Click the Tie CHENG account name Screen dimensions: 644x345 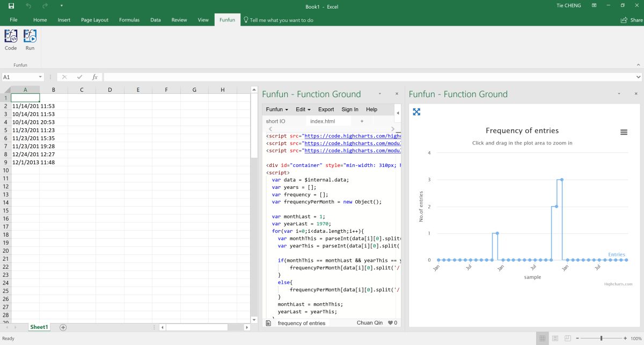[569, 5]
